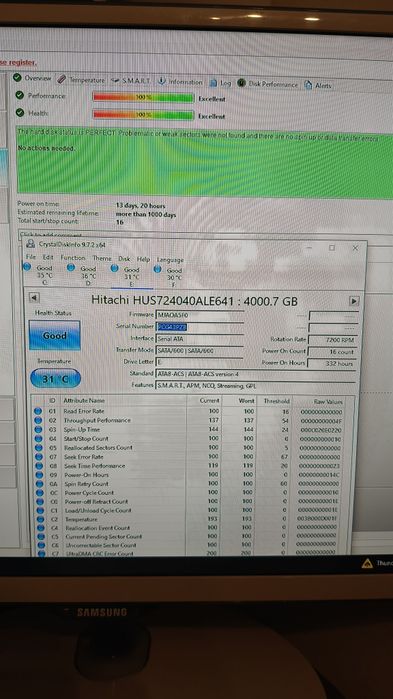Screen dimensions: 393x699
Task: Click the warning triangle icon in the taskbar
Action: 367,563
